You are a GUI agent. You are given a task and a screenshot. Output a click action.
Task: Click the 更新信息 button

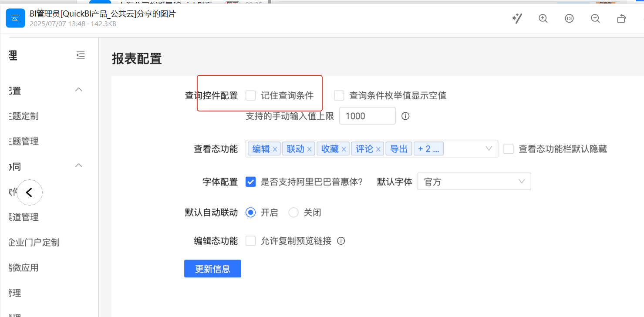(212, 269)
